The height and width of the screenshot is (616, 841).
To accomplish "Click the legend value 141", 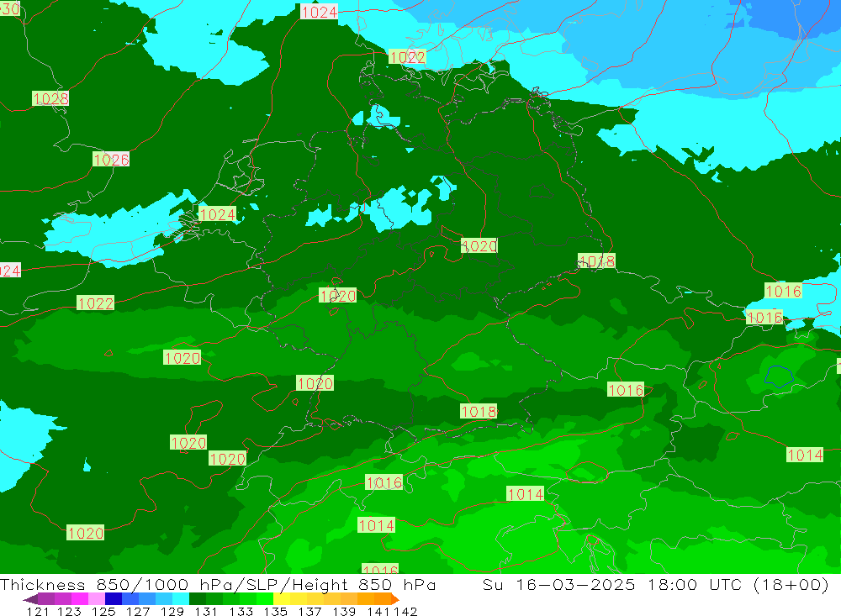I will (x=378, y=611).
